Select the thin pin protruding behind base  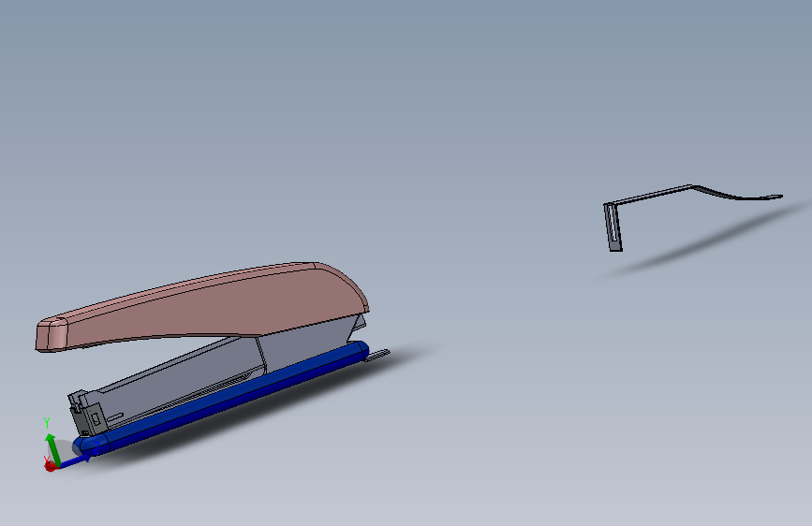377,355
